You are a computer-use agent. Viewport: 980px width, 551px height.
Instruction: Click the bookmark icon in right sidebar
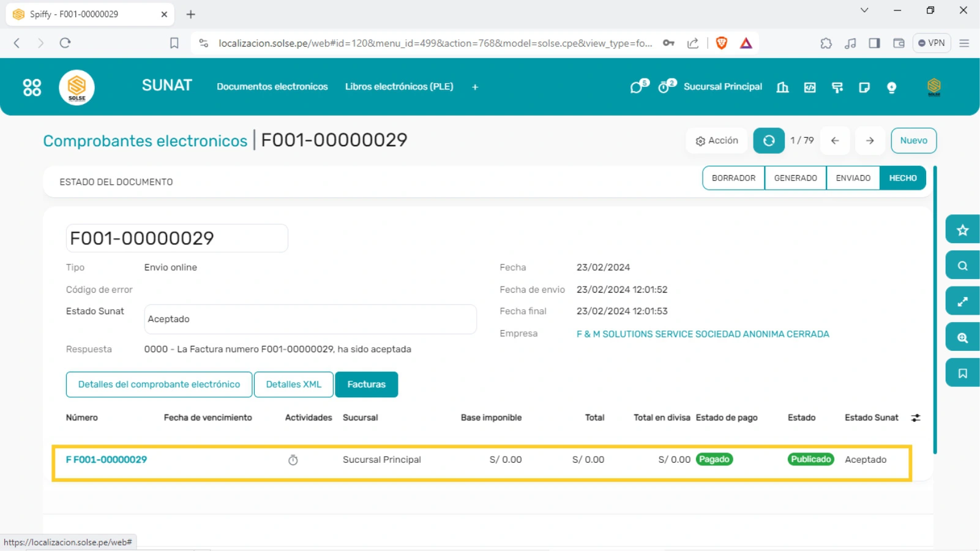[962, 373]
